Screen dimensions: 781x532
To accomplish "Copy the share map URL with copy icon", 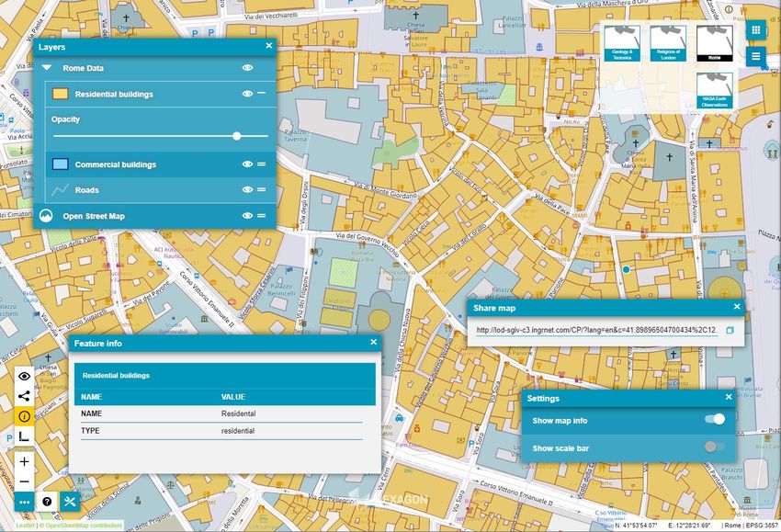I will (730, 330).
